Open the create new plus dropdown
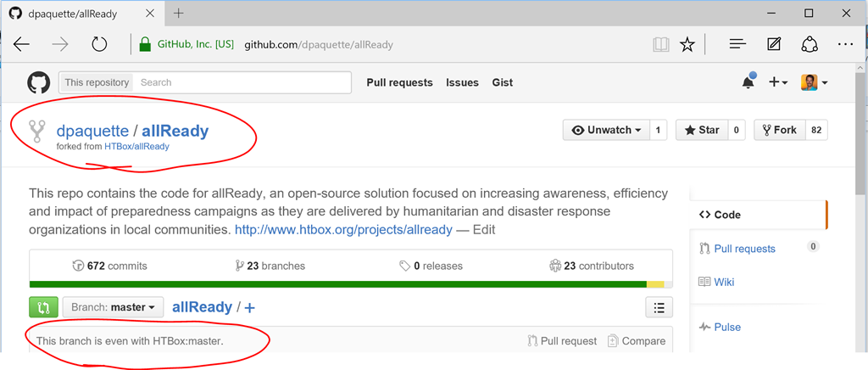This screenshot has width=868, height=370. point(778,82)
